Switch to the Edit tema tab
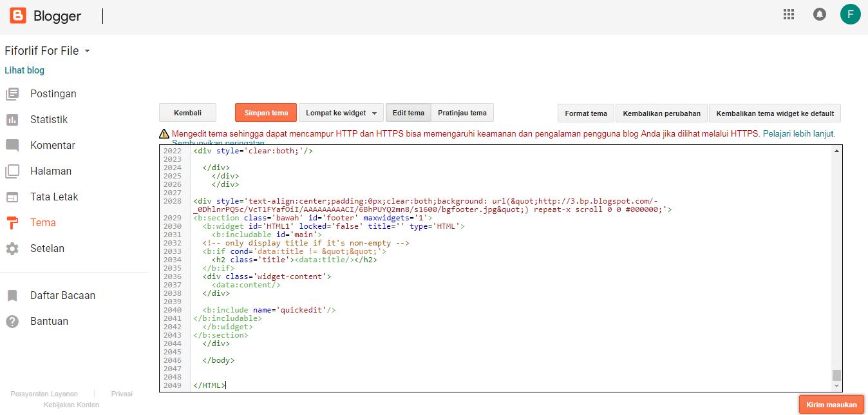 coord(408,113)
